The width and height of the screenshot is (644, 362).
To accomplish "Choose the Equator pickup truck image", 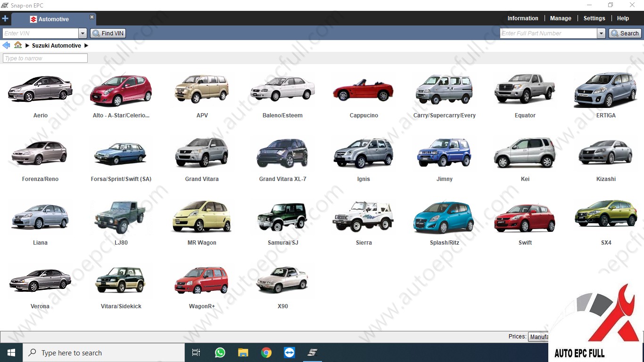I will [525, 89].
